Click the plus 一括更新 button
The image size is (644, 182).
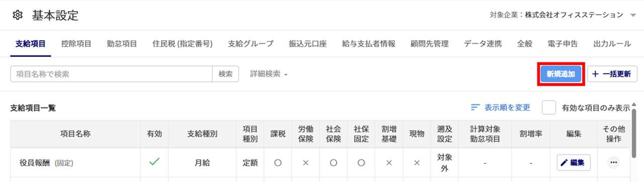[612, 74]
